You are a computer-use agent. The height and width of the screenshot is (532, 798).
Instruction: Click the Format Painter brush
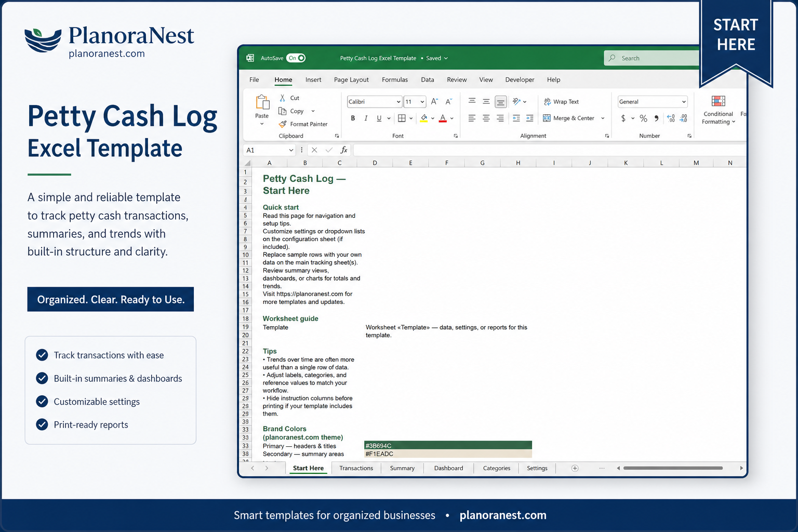(x=283, y=124)
